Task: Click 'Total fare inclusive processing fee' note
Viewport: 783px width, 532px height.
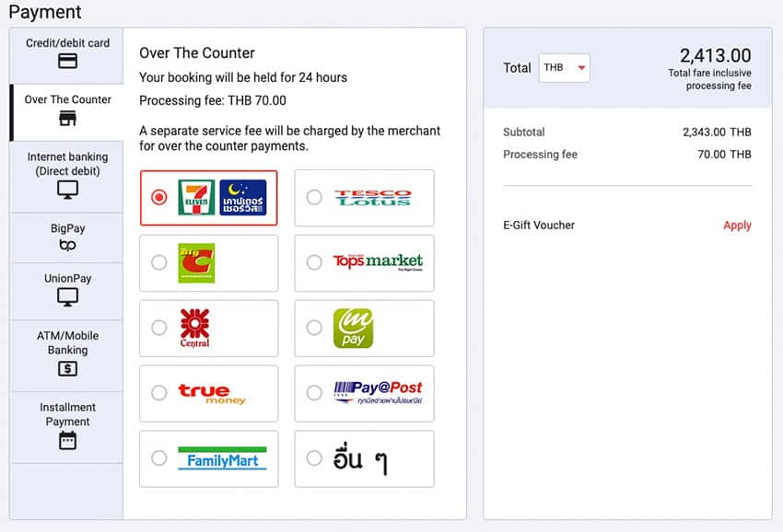Action: 709,79
